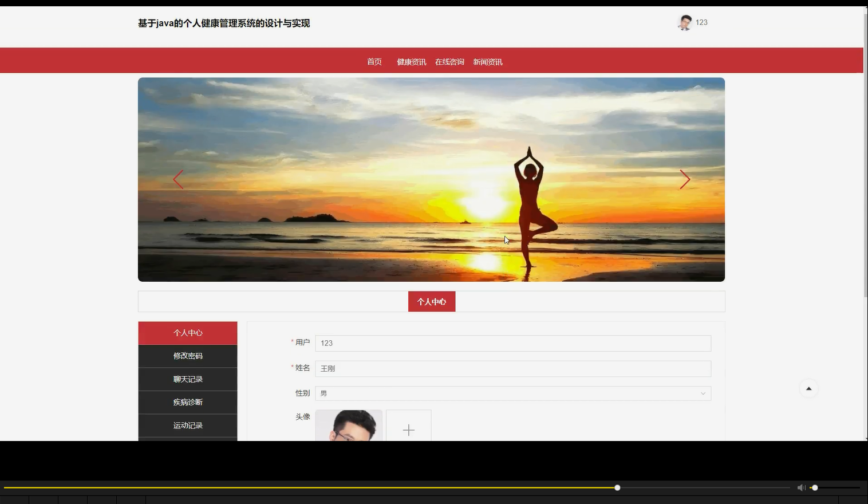Click the 123 username in header
This screenshot has width=868, height=504.
click(701, 22)
